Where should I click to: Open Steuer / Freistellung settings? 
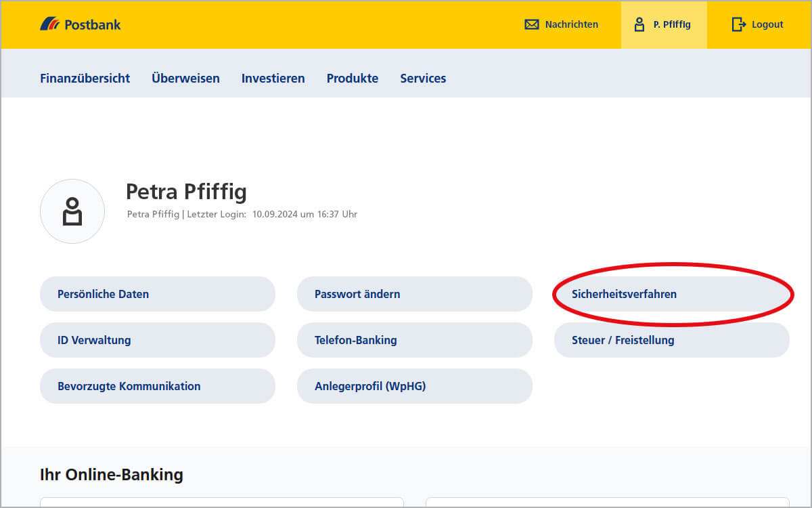pos(671,340)
